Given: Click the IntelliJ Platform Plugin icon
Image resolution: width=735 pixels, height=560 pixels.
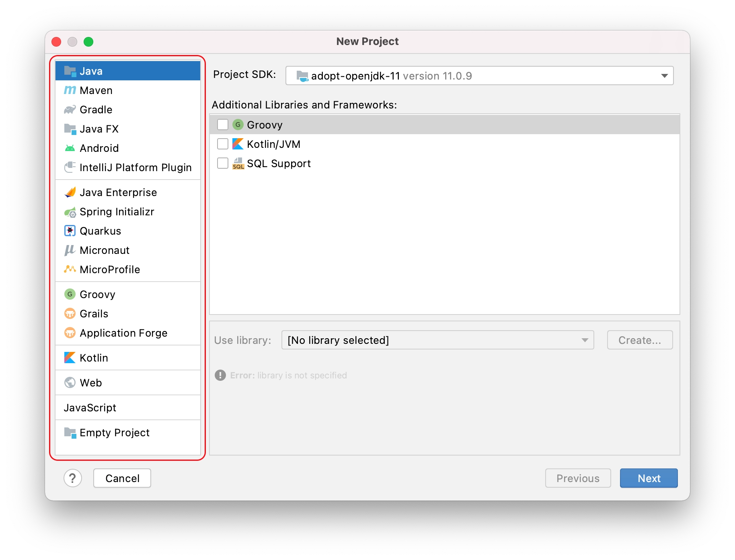Looking at the screenshot, I should point(70,167).
